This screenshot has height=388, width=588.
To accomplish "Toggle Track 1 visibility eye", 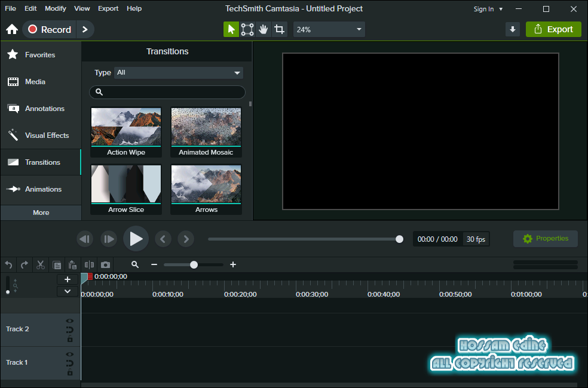I will pyautogui.click(x=70, y=355).
